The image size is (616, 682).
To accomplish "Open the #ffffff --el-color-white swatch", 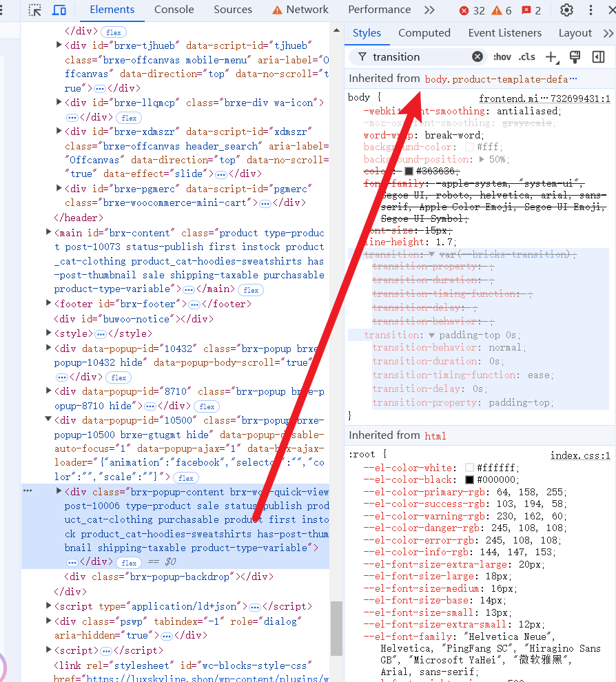I will coord(469,468).
